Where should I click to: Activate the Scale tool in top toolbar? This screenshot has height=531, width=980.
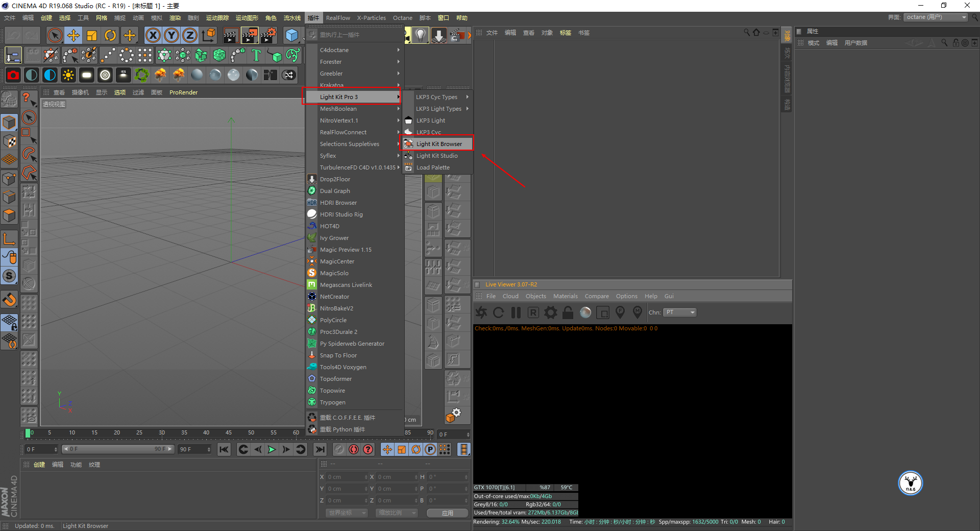pos(92,35)
